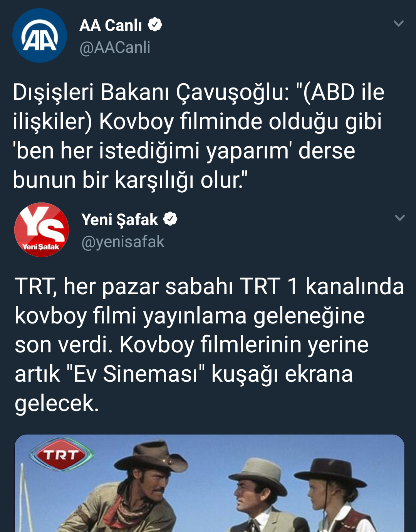The image size is (416, 532).
Task: View the cowboy film image attachment
Action: (x=210, y=483)
